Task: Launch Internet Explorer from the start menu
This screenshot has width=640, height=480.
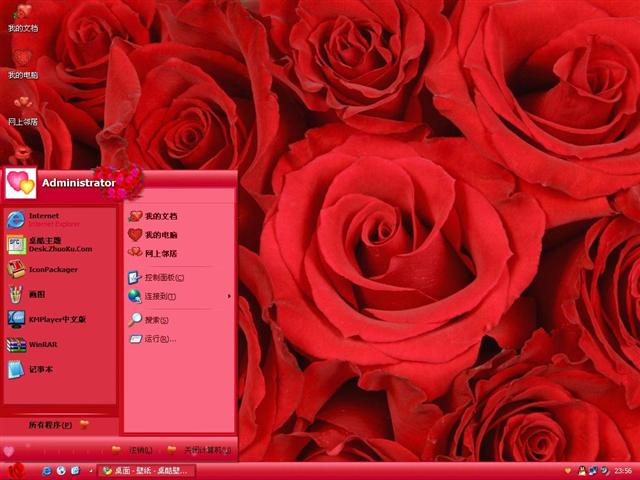Action: [59, 220]
